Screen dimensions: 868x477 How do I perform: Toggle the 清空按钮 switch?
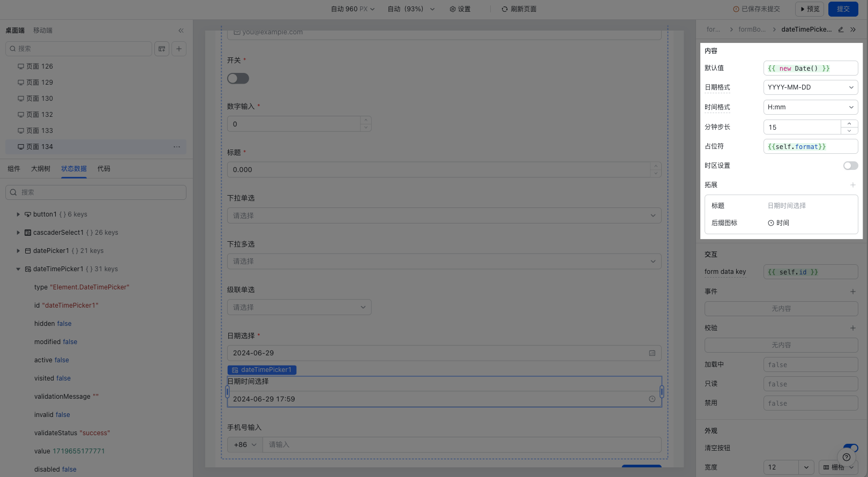(x=851, y=448)
